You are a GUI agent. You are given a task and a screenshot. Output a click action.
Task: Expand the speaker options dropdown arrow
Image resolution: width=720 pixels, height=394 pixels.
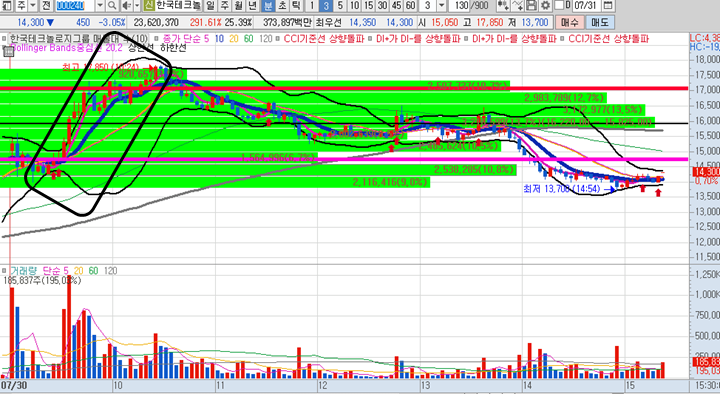tap(136, 6)
